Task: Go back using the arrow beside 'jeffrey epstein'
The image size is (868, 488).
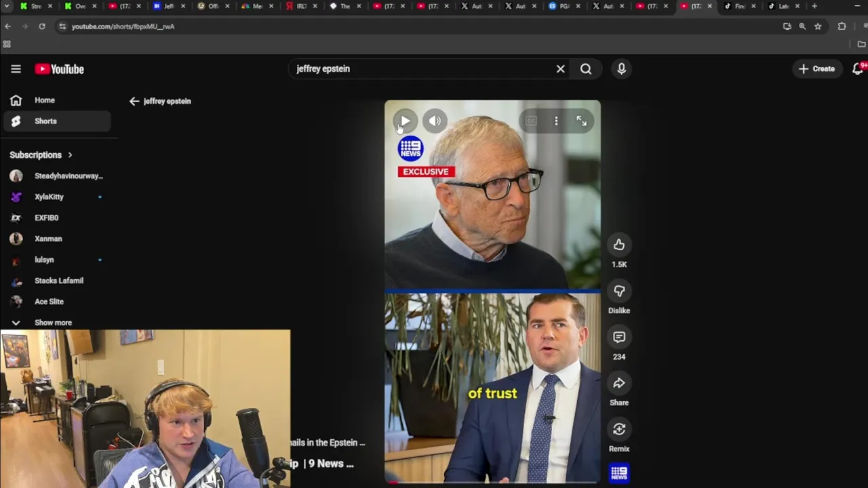Action: tap(134, 101)
